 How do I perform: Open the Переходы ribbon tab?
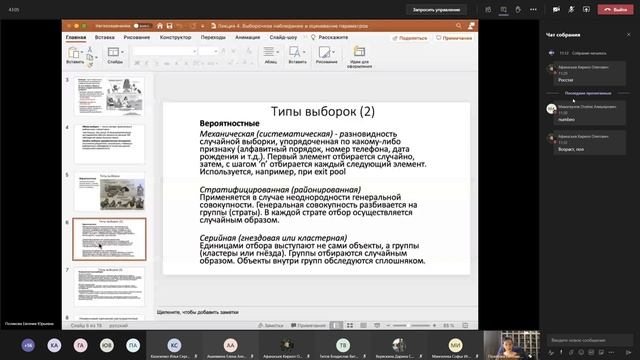[213, 37]
